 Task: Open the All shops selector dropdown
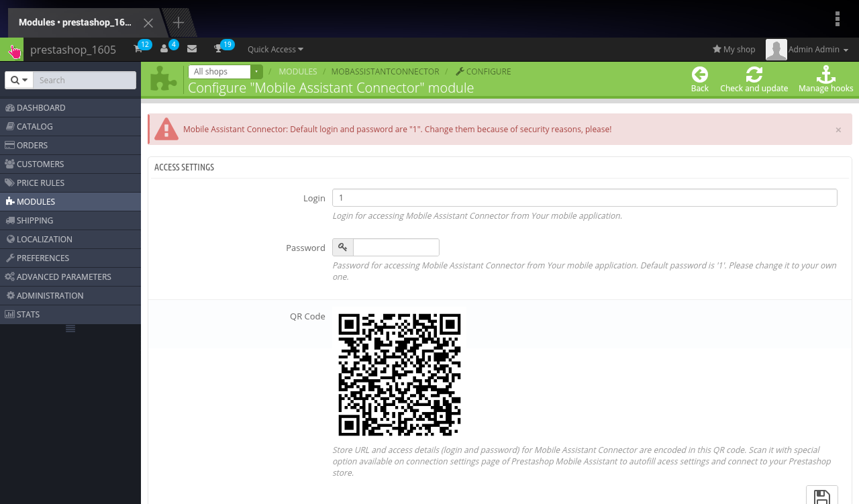(225, 72)
